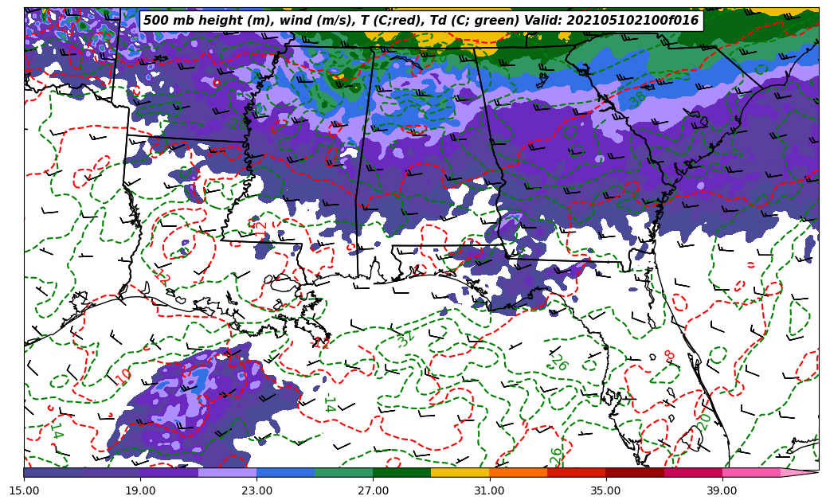826x504 pixels.
Task: Click the green "20" dewpoint contour label
Action: tap(704, 421)
